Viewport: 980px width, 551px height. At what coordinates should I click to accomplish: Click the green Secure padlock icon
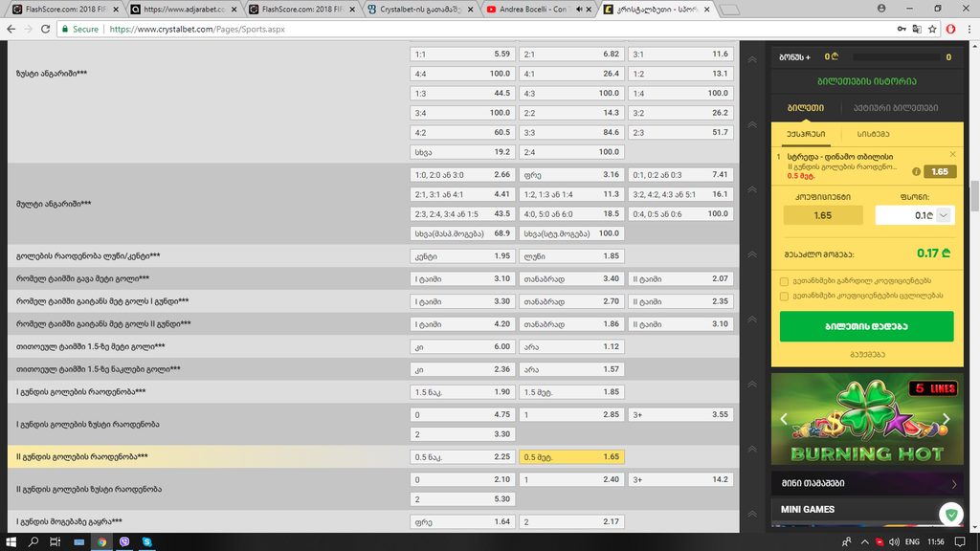point(65,29)
